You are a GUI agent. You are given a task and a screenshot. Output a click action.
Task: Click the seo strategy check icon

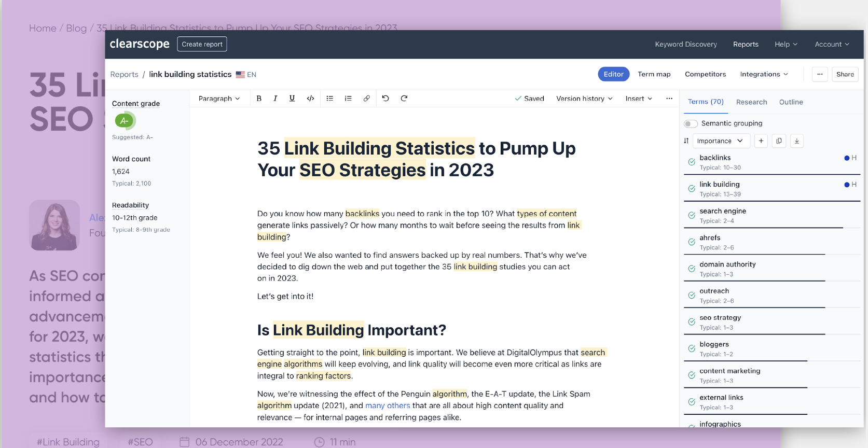(x=692, y=322)
